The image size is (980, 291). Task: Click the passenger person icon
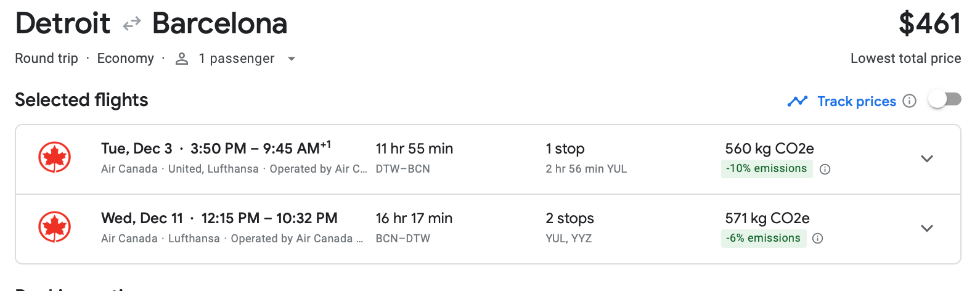click(182, 59)
